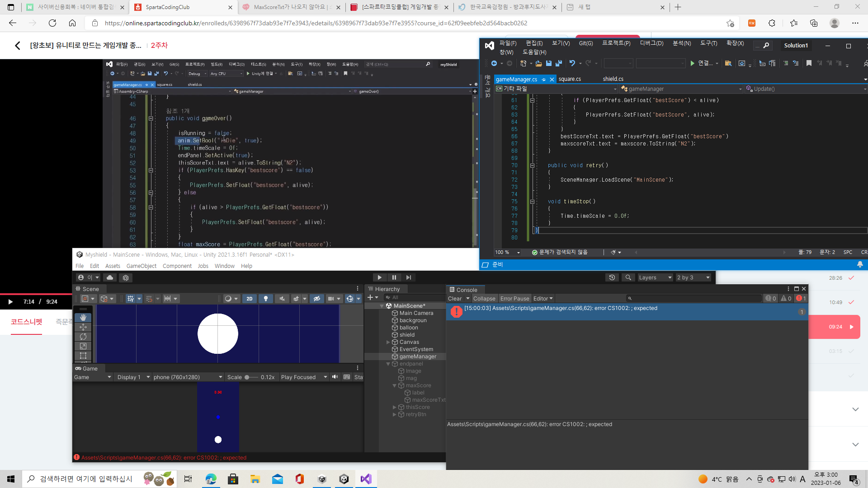The image size is (868, 488).
Task: Click Unity Step frame button
Action: [x=409, y=277]
